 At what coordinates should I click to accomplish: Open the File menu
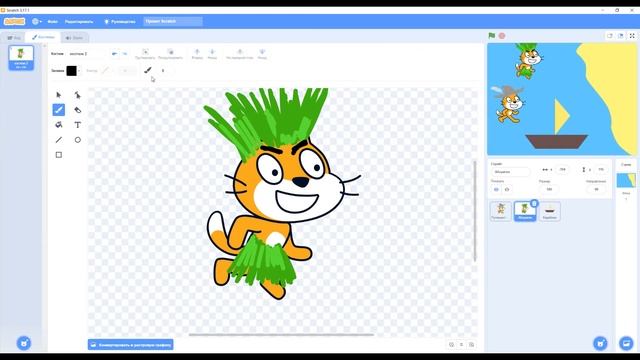pos(53,21)
